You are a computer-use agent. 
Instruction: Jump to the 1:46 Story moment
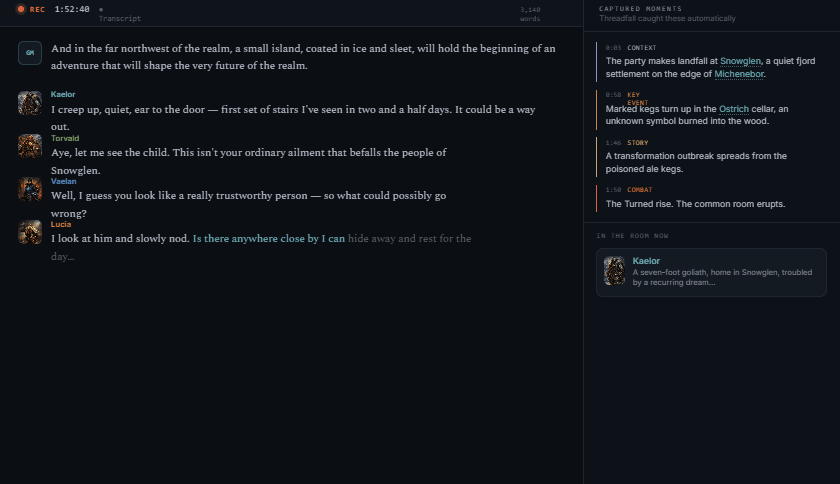coord(711,157)
